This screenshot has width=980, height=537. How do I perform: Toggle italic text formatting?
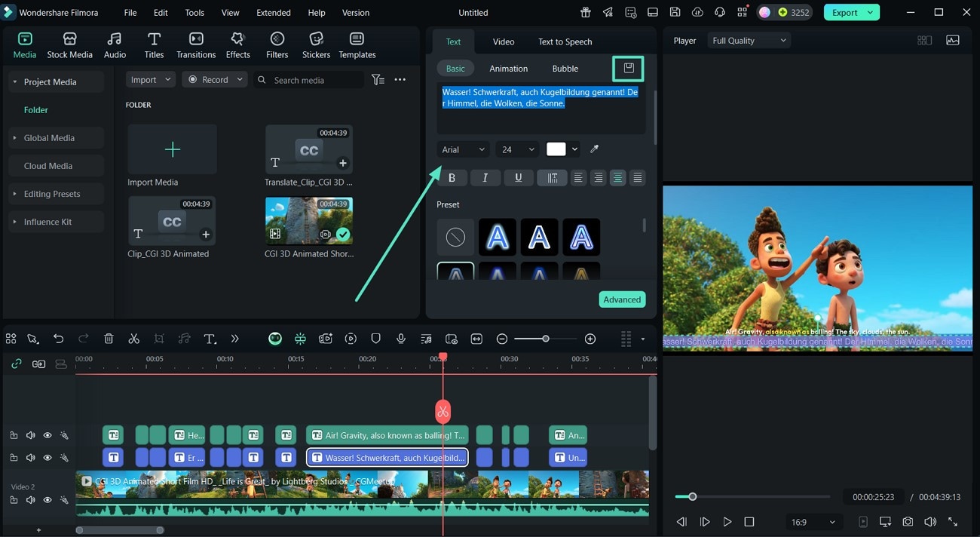click(x=485, y=178)
